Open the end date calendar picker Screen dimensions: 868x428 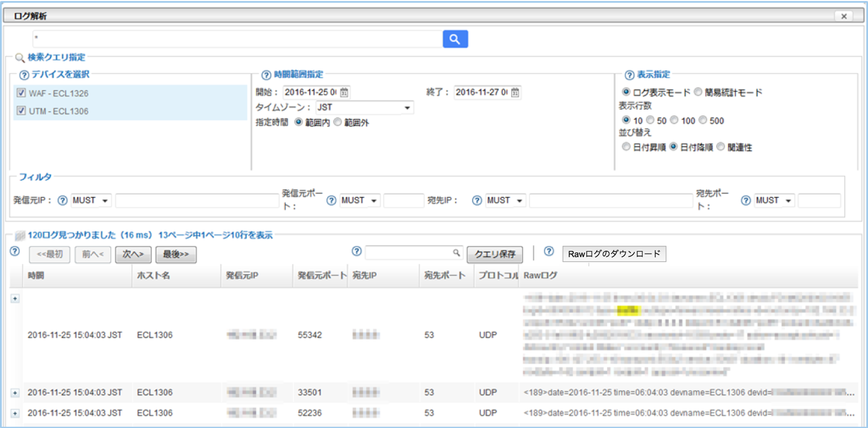tap(515, 93)
